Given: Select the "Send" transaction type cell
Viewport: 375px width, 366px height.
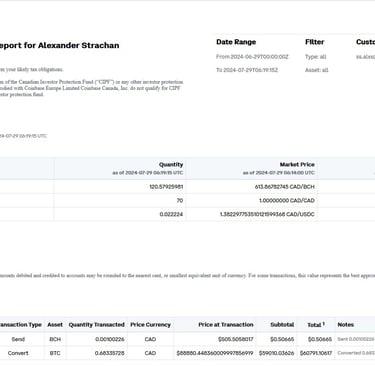Looking at the screenshot, I should (x=18, y=339).
